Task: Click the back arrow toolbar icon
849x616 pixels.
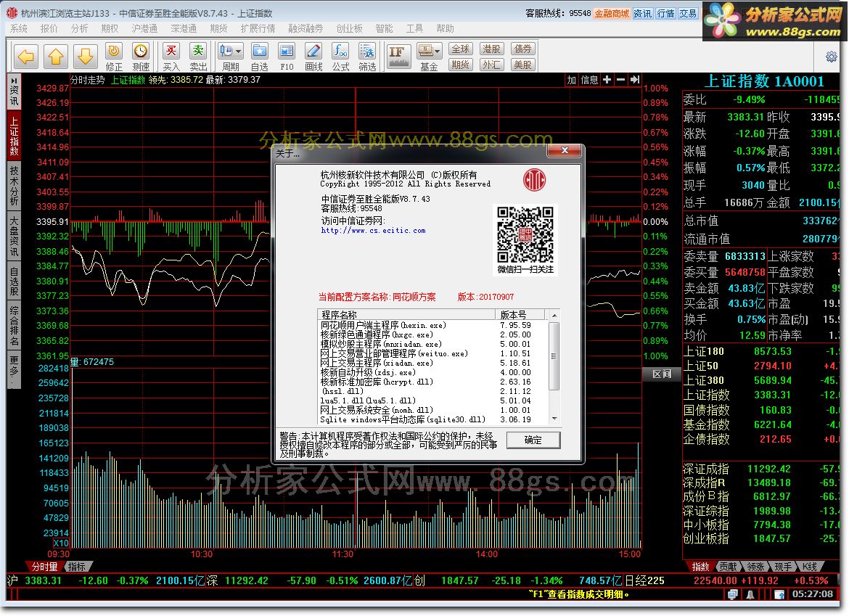Action: coord(25,57)
